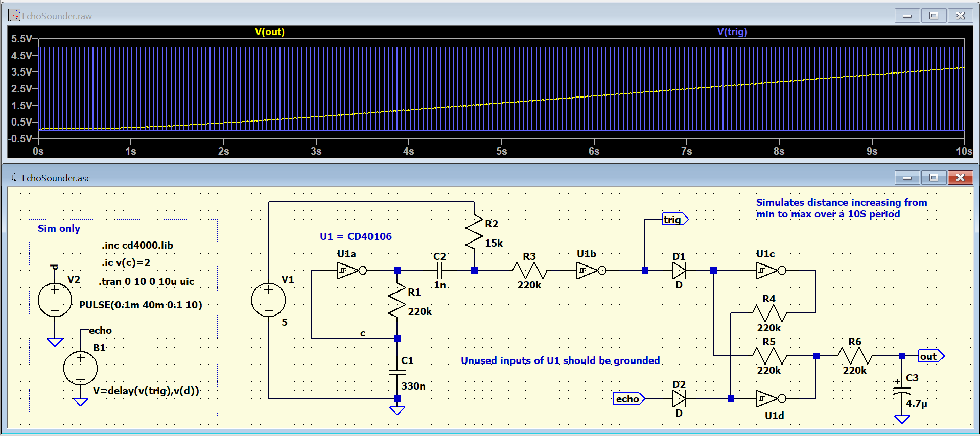
Task: Click the 4.7µ value of C3
Action: [x=917, y=403]
